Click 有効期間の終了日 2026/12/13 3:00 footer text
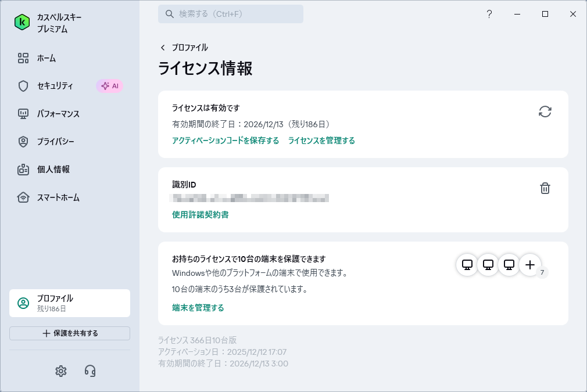The image size is (587, 392). [x=223, y=364]
